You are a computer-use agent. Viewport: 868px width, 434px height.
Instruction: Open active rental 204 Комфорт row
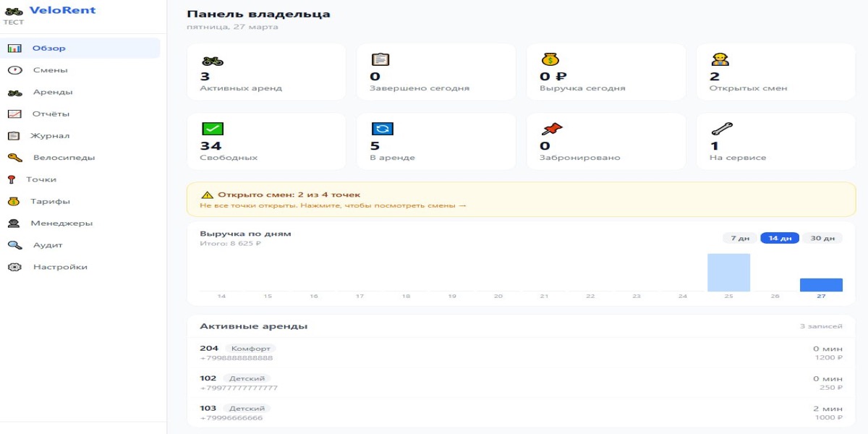click(521, 352)
